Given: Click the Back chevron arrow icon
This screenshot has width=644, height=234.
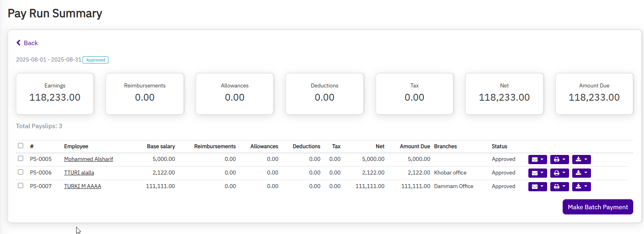Looking at the screenshot, I should (x=18, y=43).
